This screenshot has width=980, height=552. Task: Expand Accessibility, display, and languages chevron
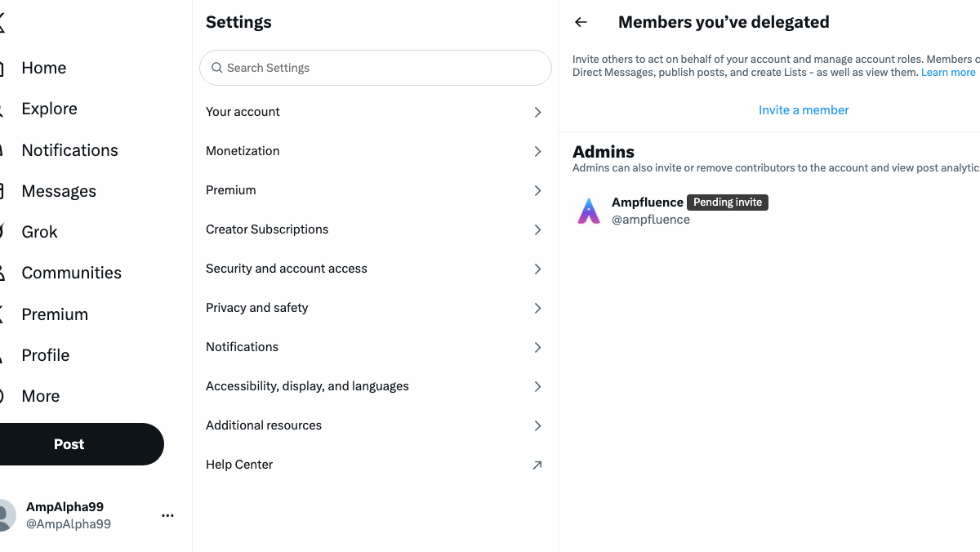coord(537,386)
